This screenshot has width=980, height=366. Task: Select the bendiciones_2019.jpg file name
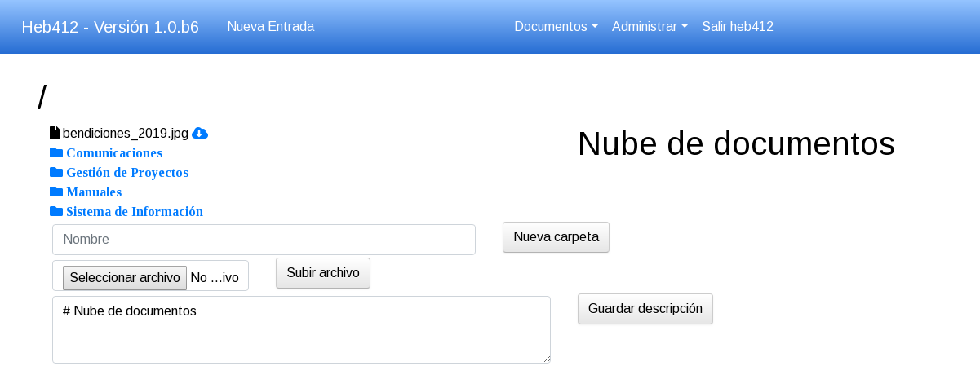click(126, 134)
